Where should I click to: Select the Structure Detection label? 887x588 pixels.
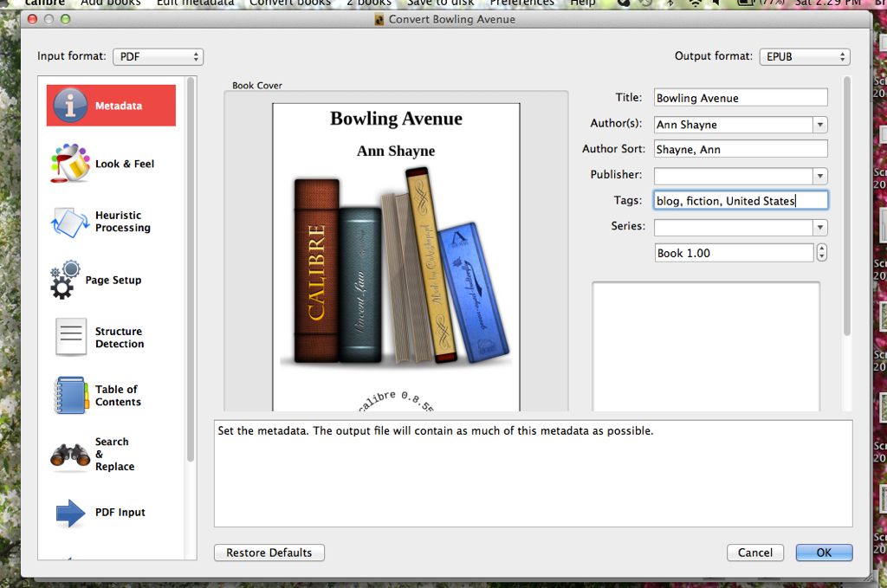[x=120, y=338]
